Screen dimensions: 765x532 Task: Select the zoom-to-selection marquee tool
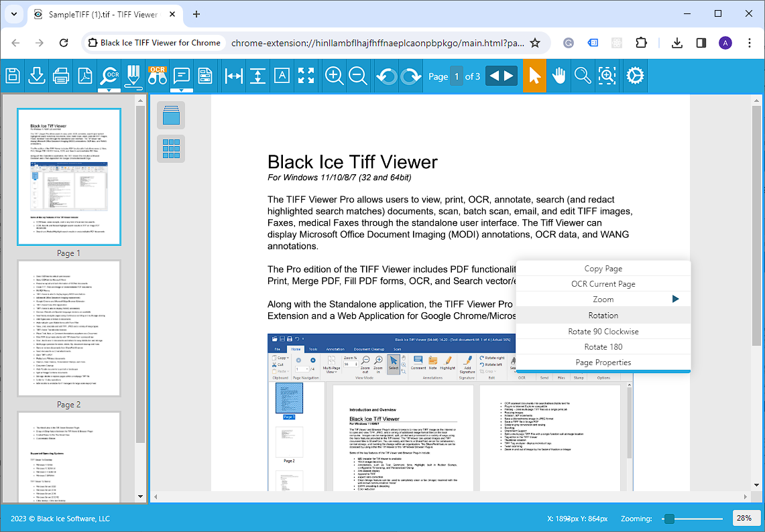(x=607, y=76)
